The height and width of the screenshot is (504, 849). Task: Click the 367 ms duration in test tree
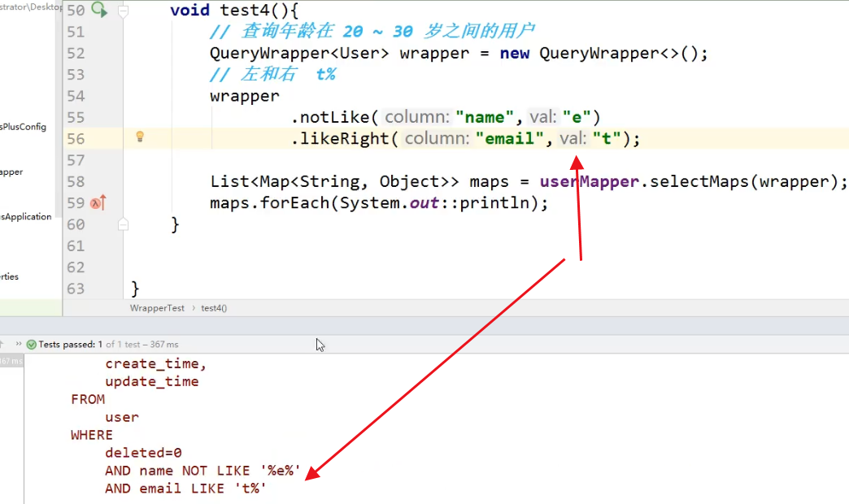11,361
